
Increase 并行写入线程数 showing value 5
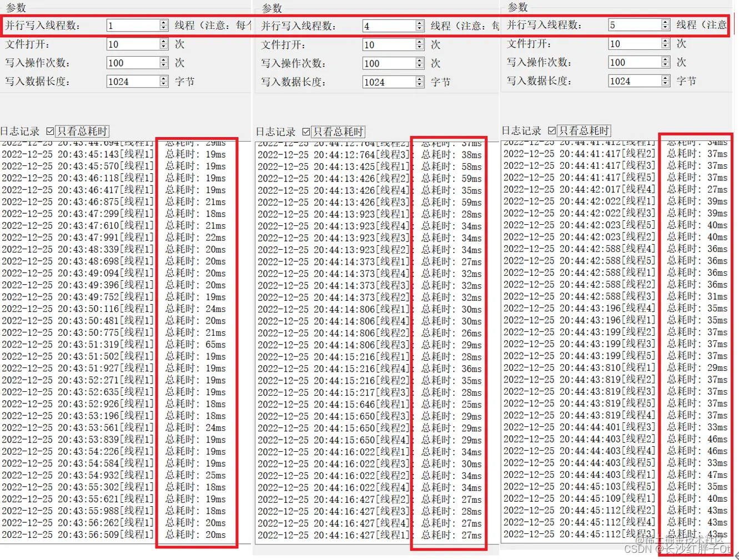(x=665, y=22)
